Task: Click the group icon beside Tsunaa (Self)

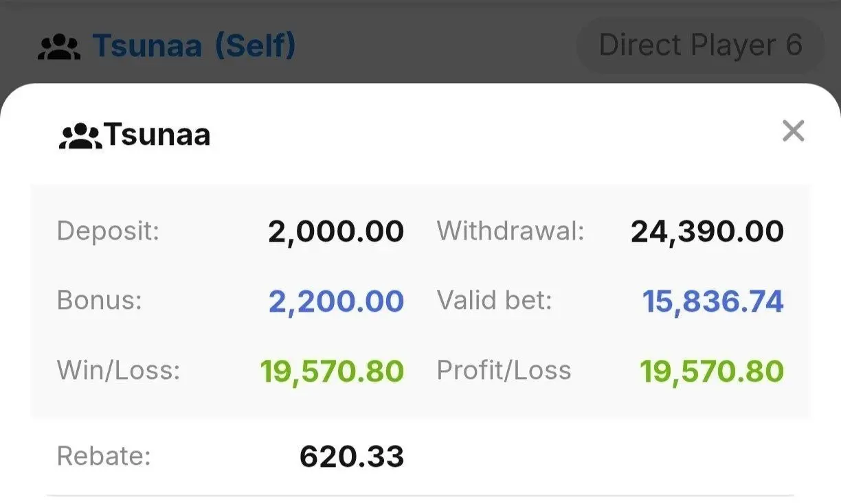Action: point(59,46)
